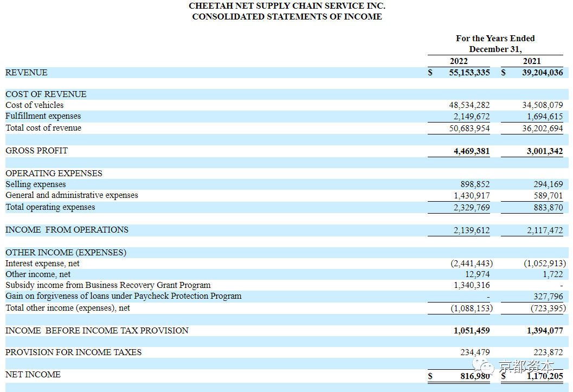
Task: Select PROVISION FOR INCOME TAXES 2022 value
Action: coord(475,352)
